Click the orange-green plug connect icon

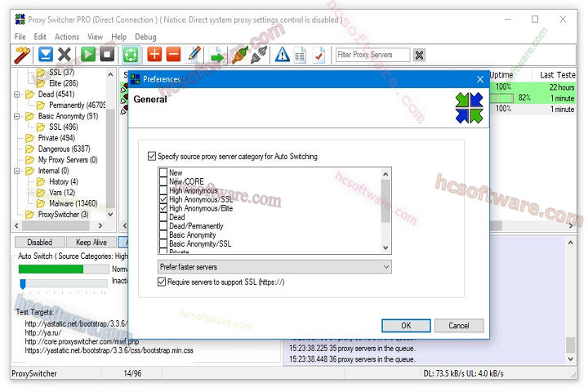pyautogui.click(x=239, y=55)
